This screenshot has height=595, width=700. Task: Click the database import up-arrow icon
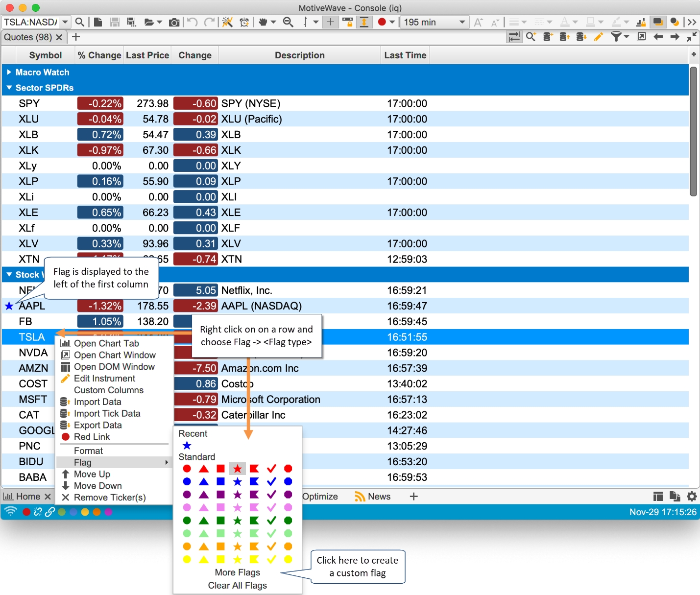(x=565, y=37)
